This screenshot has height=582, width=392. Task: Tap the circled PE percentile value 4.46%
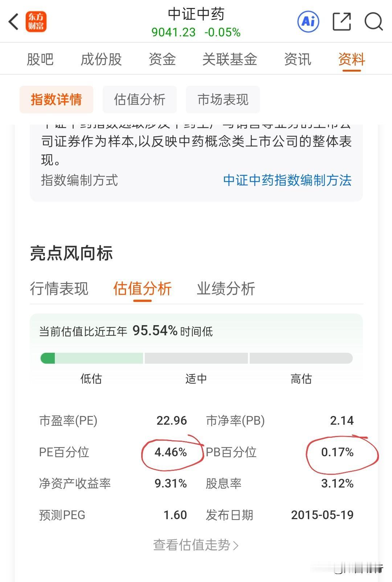[x=171, y=452]
